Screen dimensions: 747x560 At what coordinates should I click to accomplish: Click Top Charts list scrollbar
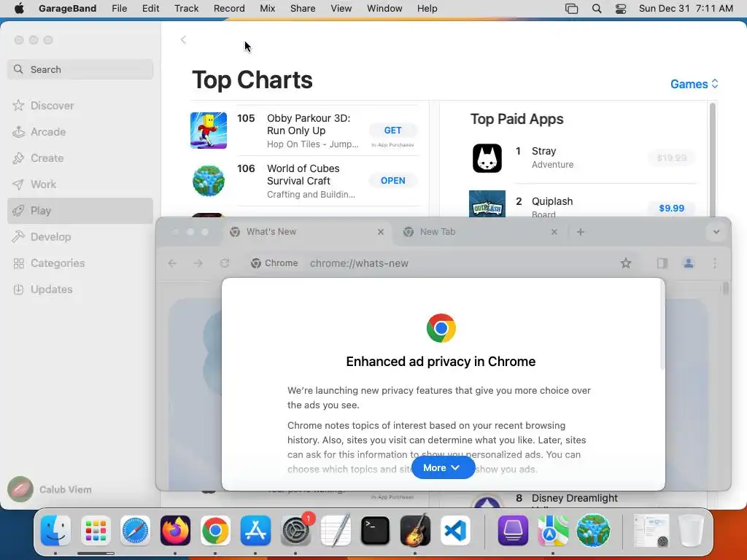tap(712, 160)
